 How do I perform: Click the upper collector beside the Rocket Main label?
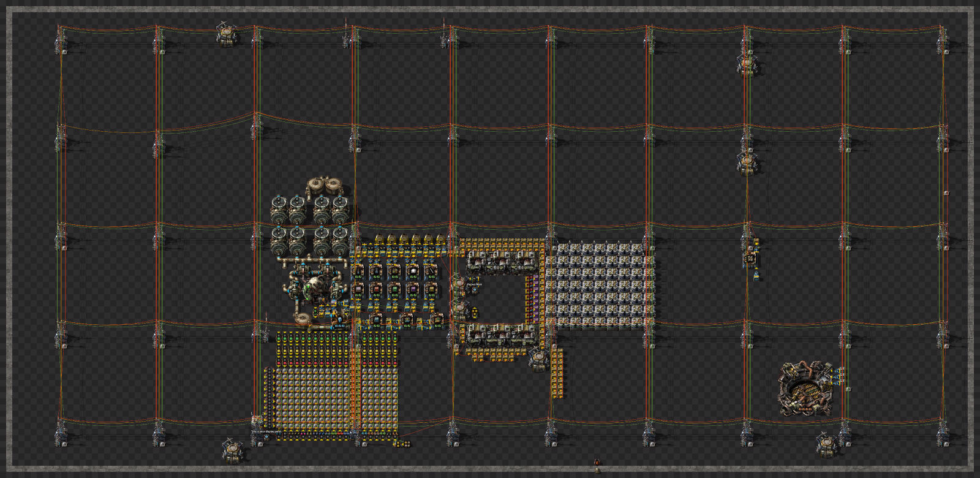point(459,285)
